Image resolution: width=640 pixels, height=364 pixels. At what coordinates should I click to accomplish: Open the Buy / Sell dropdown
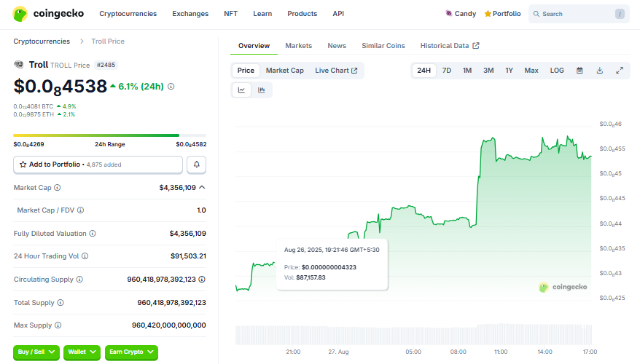[36, 352]
